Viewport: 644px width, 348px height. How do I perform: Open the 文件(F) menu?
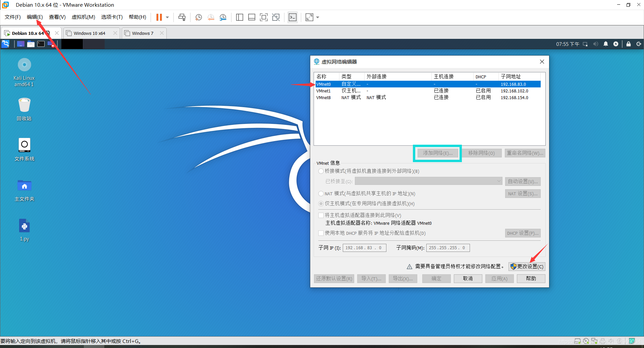point(13,17)
